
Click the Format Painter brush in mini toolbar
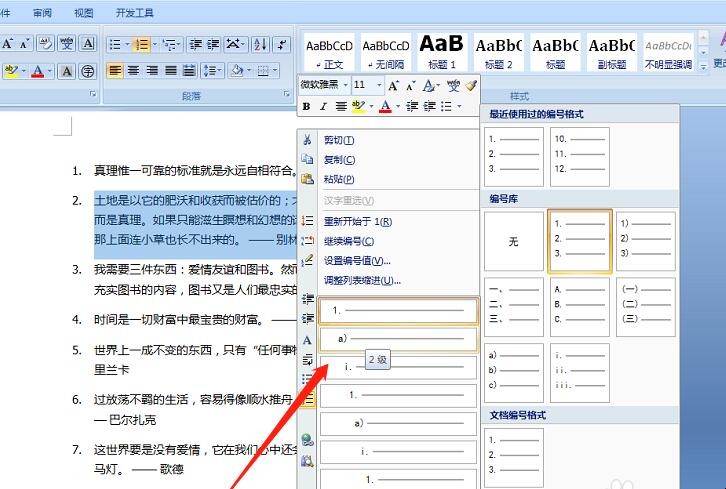[x=471, y=86]
